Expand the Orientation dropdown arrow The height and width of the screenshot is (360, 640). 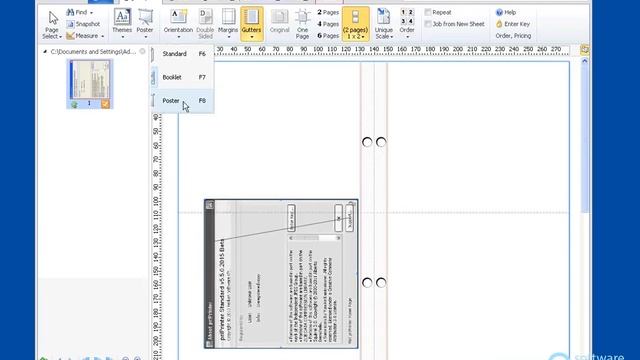[x=178, y=37]
